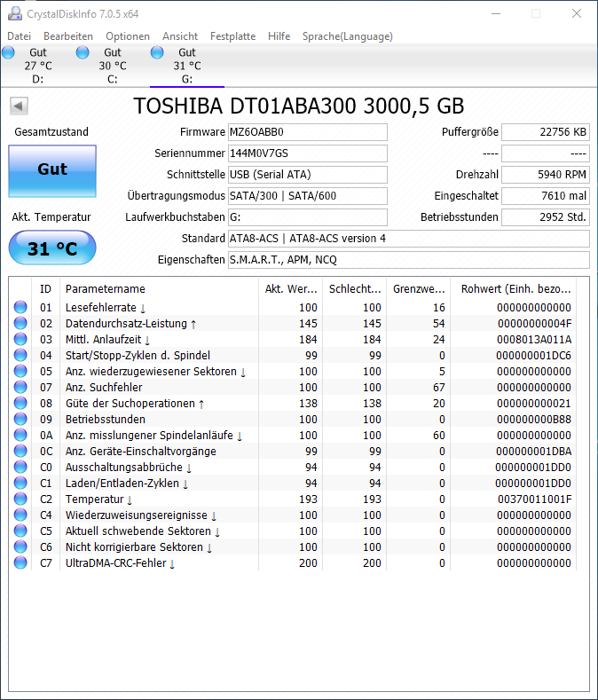This screenshot has width=598, height=700.
Task: Click the Seriennummer field 144M0V7GS
Action: point(308,153)
